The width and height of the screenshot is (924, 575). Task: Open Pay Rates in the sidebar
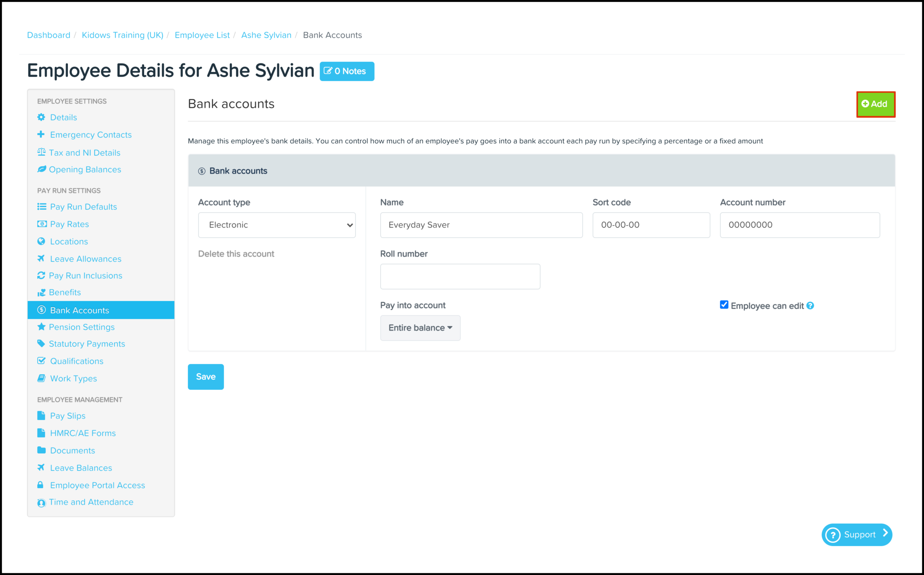(x=69, y=224)
